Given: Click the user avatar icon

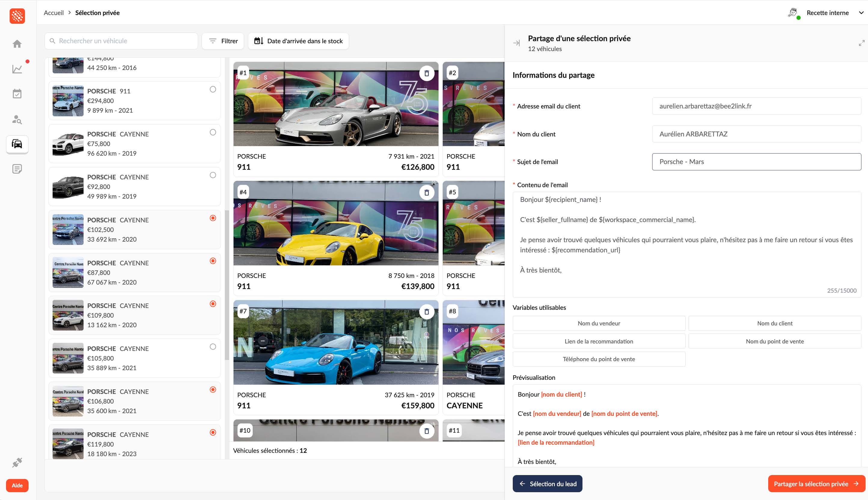Looking at the screenshot, I should pos(793,13).
